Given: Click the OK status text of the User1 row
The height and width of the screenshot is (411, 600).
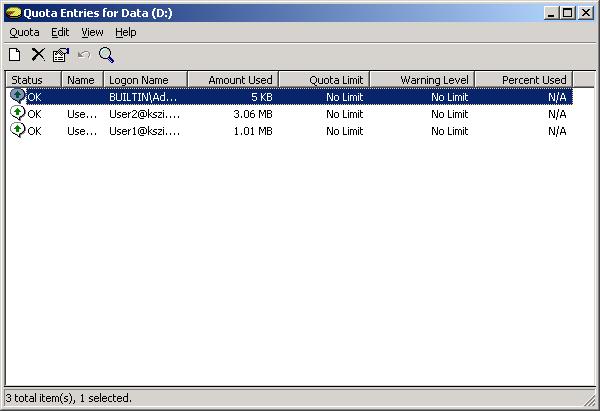Looking at the screenshot, I should tap(34, 131).
